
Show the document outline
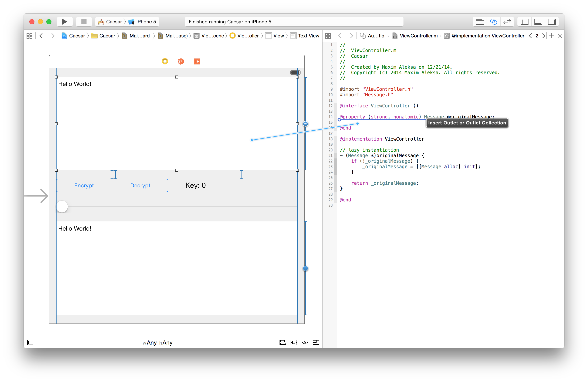point(30,342)
